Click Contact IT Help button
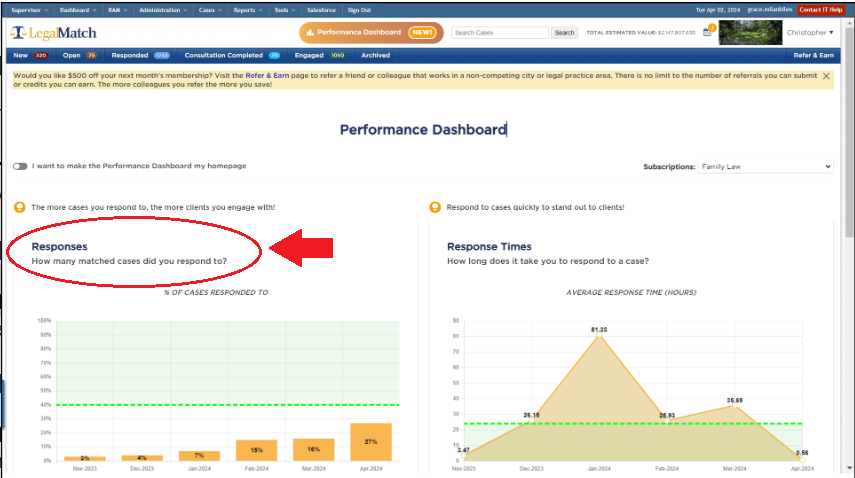Viewport: 855px width, 478px height. tap(820, 9)
